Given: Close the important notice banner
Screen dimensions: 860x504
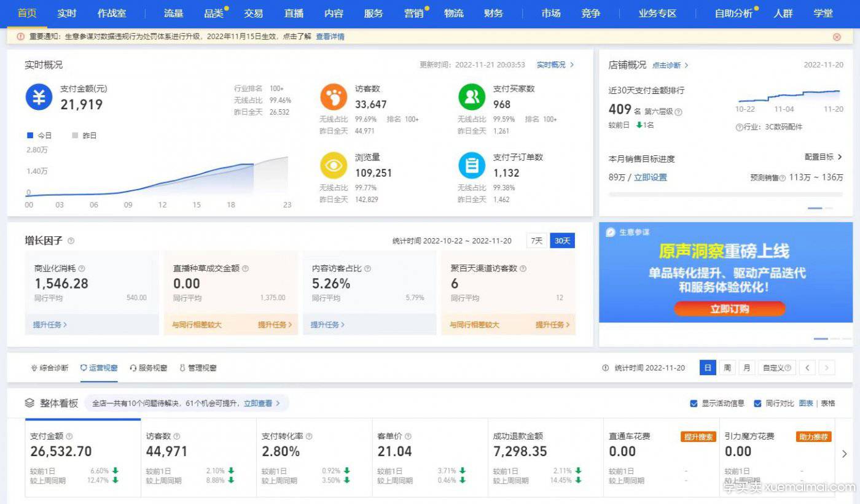Looking at the screenshot, I should [837, 37].
